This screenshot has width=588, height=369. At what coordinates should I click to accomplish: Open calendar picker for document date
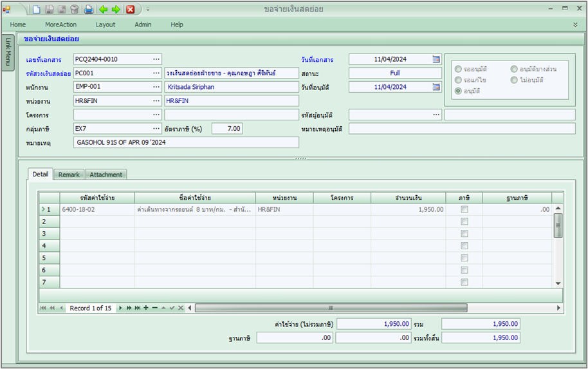[436, 59]
